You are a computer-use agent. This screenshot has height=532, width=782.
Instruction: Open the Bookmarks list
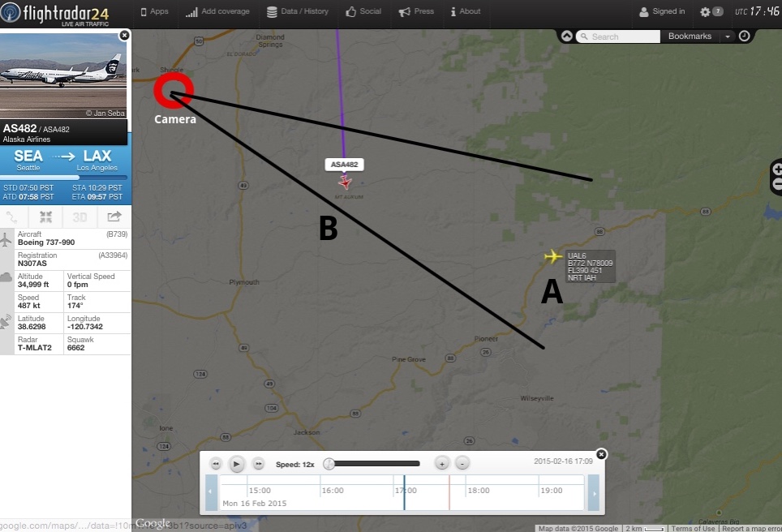pyautogui.click(x=690, y=36)
